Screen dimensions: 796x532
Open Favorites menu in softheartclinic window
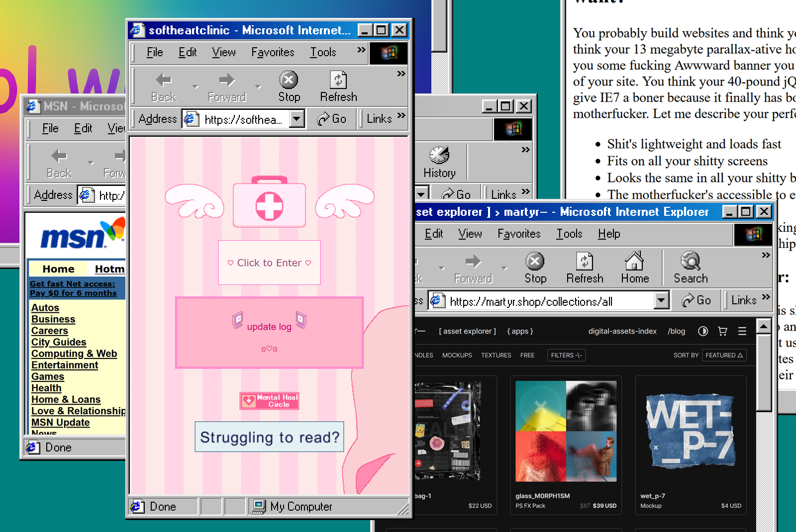pyautogui.click(x=273, y=52)
